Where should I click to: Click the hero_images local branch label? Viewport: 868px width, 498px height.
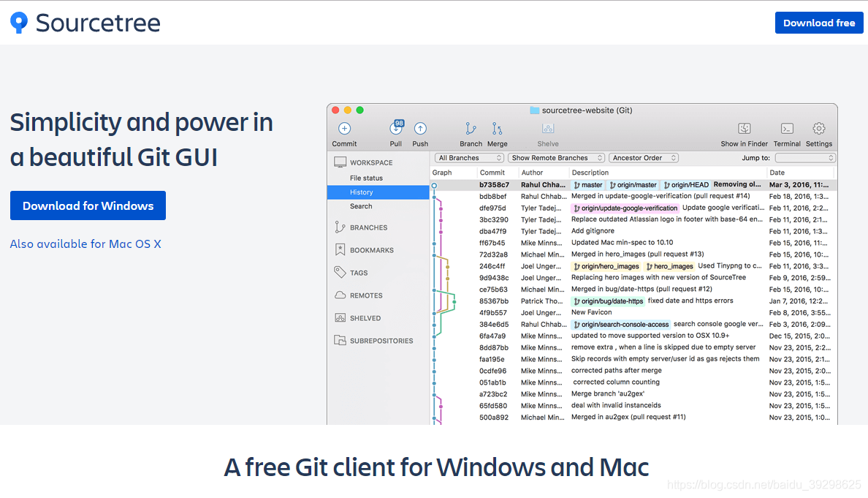tap(670, 266)
